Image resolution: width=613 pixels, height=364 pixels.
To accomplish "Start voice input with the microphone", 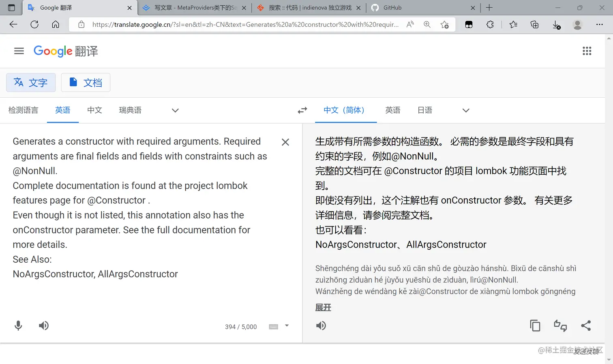I will click(18, 325).
